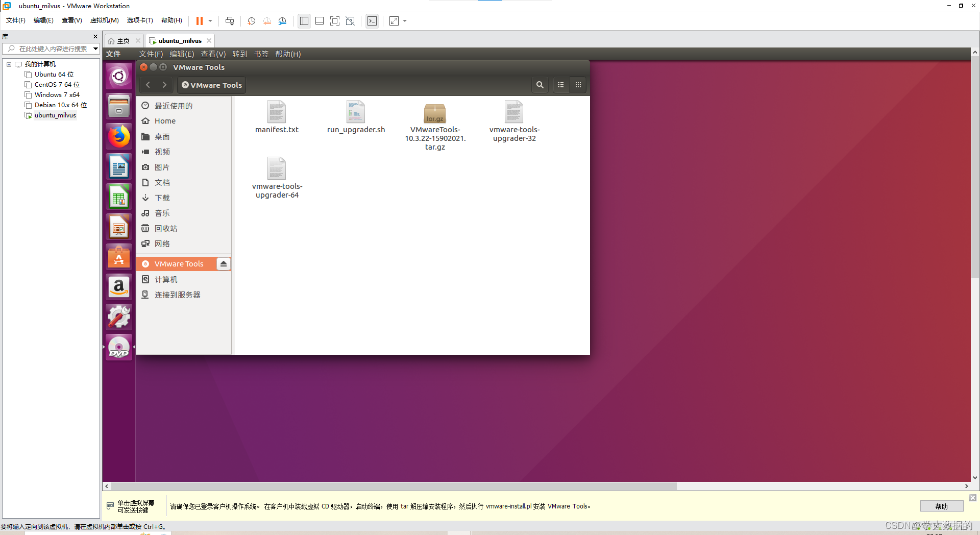The image size is (980, 535).
Task: Click the send Ctrl+Alt+Del icon
Action: click(230, 21)
